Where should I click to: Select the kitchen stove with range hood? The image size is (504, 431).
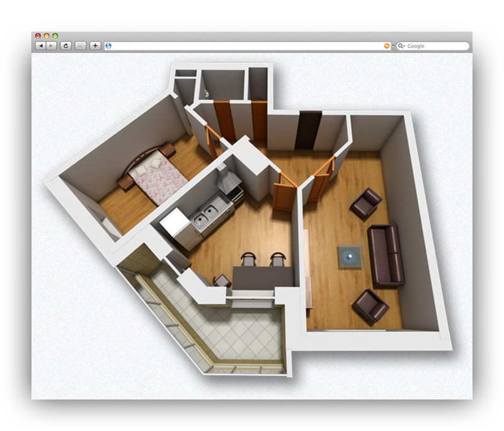231,184
